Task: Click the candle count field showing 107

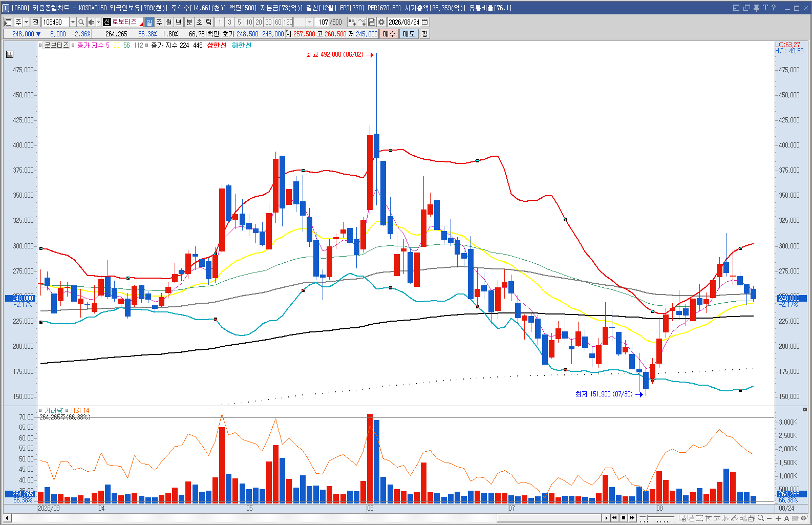Action: pyautogui.click(x=323, y=22)
